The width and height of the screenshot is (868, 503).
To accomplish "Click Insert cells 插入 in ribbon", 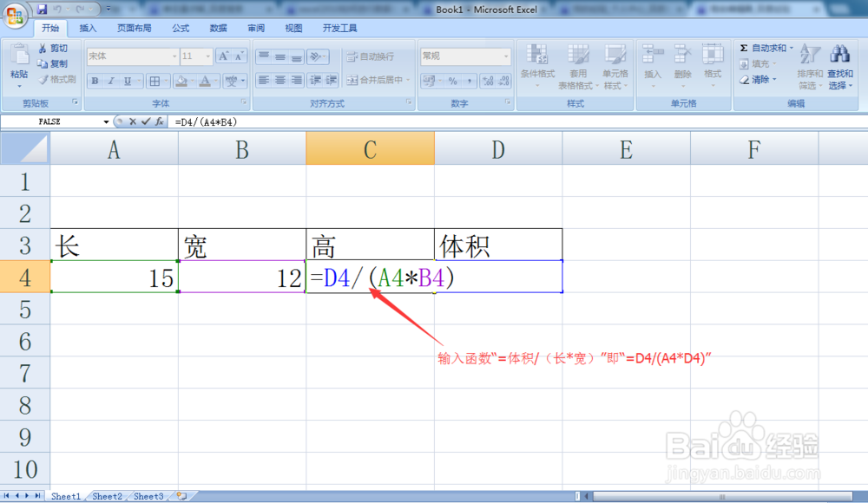I will pyautogui.click(x=653, y=66).
